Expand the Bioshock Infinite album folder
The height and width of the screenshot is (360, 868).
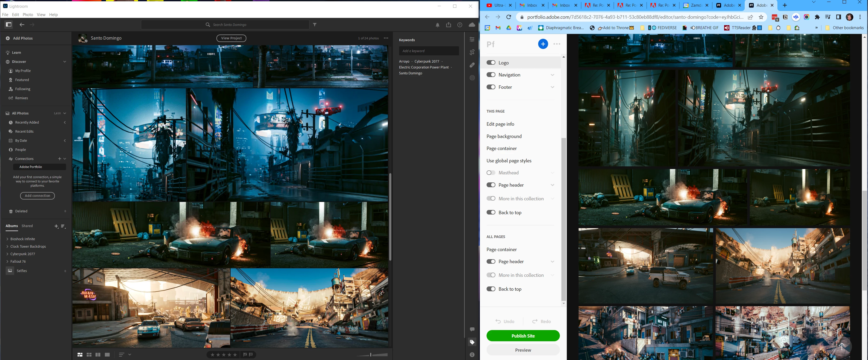(x=7, y=239)
